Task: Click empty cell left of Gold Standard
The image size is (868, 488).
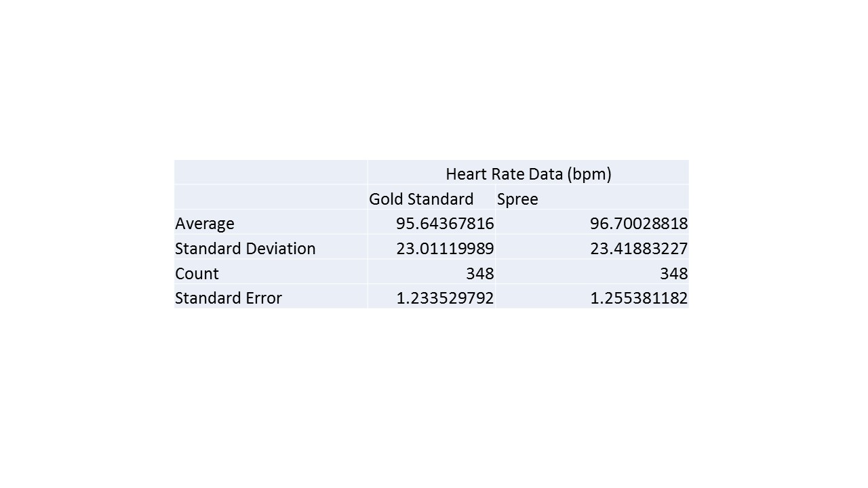Action: tap(271, 198)
